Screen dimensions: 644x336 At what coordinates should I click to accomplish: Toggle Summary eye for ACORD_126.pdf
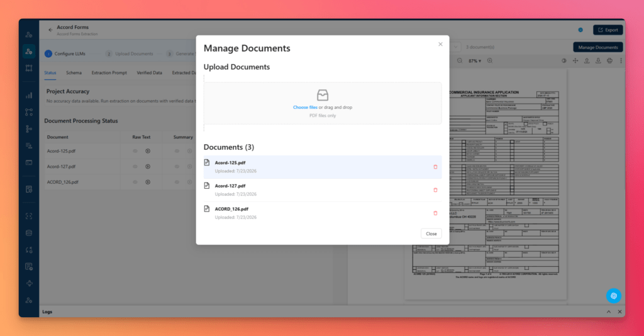[x=177, y=182]
